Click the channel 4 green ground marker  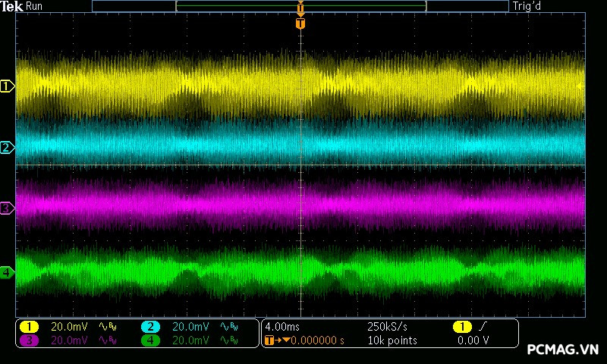(x=7, y=272)
